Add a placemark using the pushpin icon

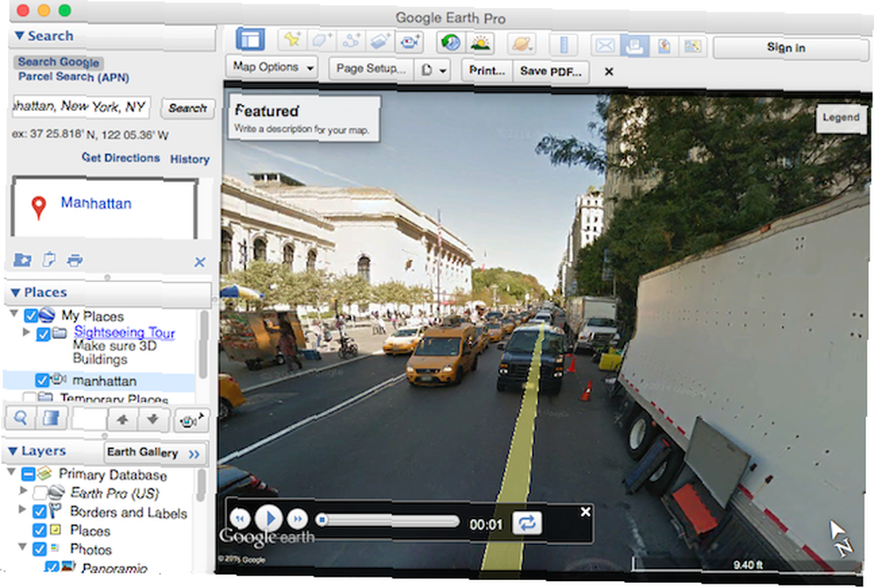point(292,40)
